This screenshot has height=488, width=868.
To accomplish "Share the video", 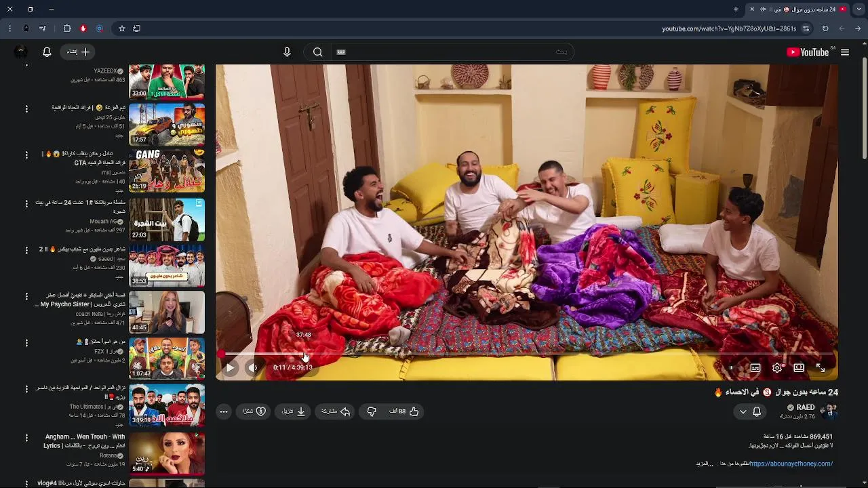I will [x=335, y=411].
